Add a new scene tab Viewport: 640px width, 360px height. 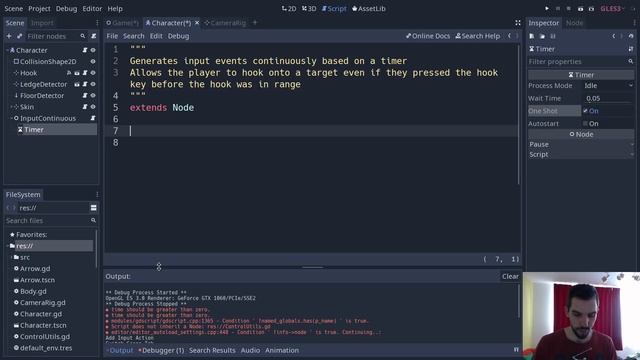(255, 23)
